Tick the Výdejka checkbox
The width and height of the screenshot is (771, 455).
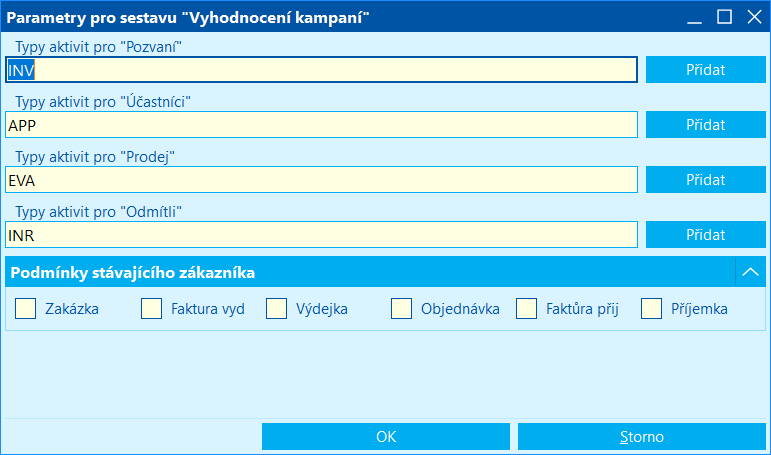(x=277, y=309)
